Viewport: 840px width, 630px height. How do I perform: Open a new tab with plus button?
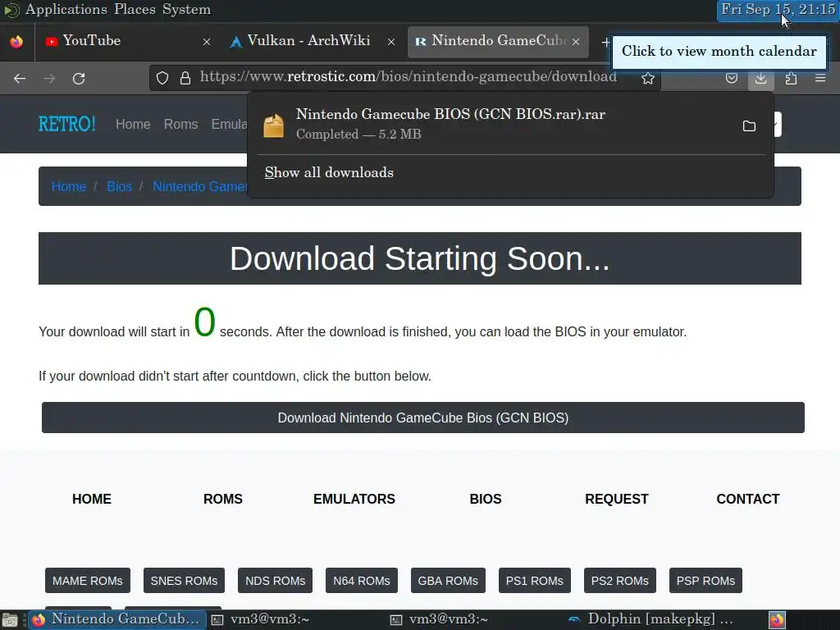[x=605, y=42]
